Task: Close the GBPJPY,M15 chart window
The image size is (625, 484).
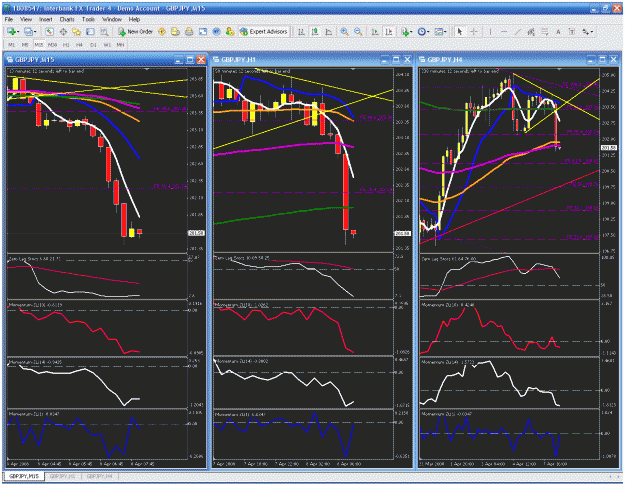Action: pos(201,60)
